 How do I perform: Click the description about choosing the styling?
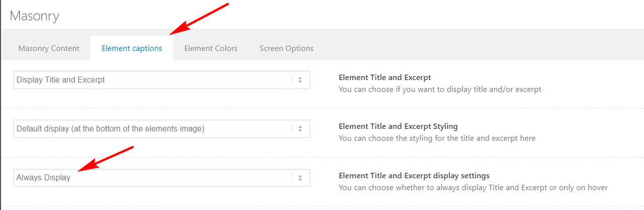click(x=437, y=138)
